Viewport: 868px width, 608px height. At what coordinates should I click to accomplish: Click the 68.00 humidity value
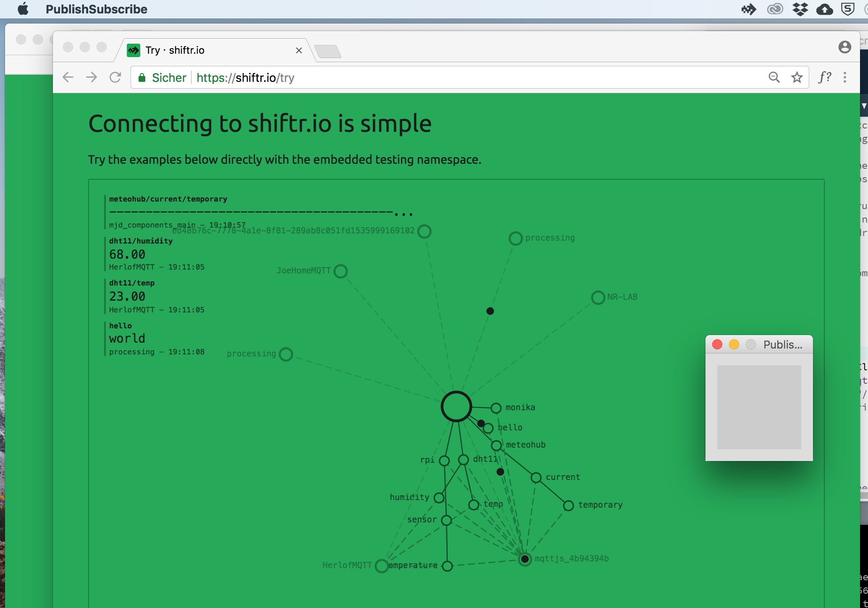point(127,254)
